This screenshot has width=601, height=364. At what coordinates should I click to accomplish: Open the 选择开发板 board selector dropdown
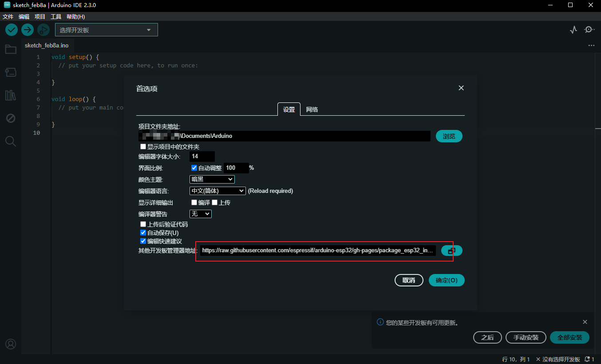click(107, 30)
